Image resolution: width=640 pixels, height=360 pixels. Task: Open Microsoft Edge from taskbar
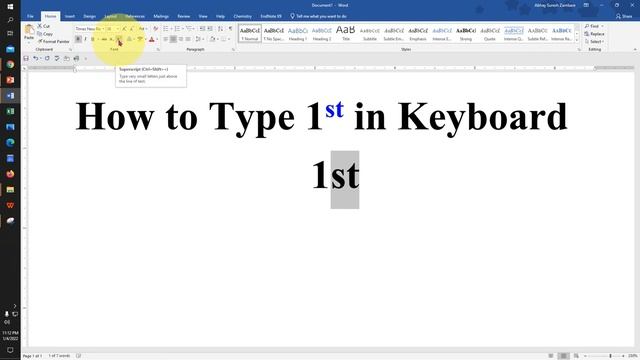(10, 142)
